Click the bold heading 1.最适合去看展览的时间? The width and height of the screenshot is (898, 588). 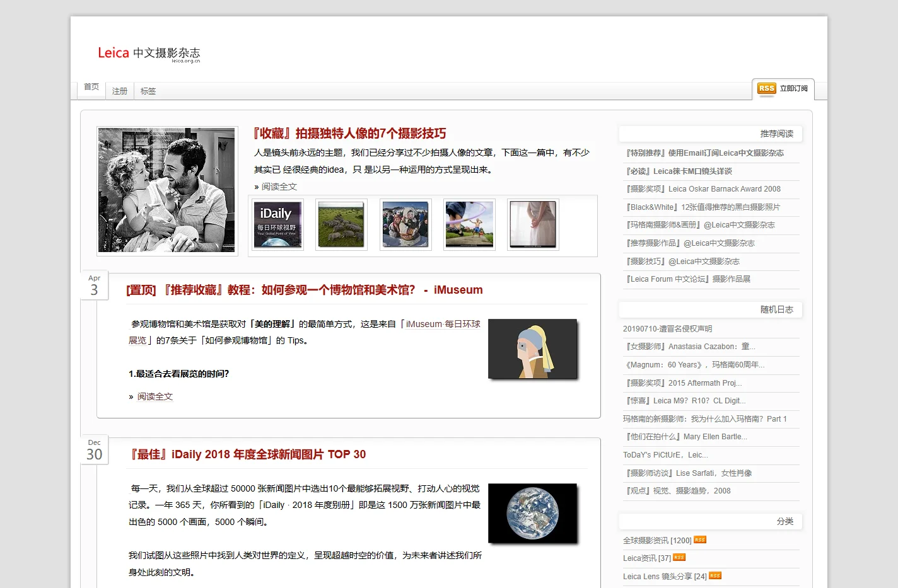tap(179, 374)
